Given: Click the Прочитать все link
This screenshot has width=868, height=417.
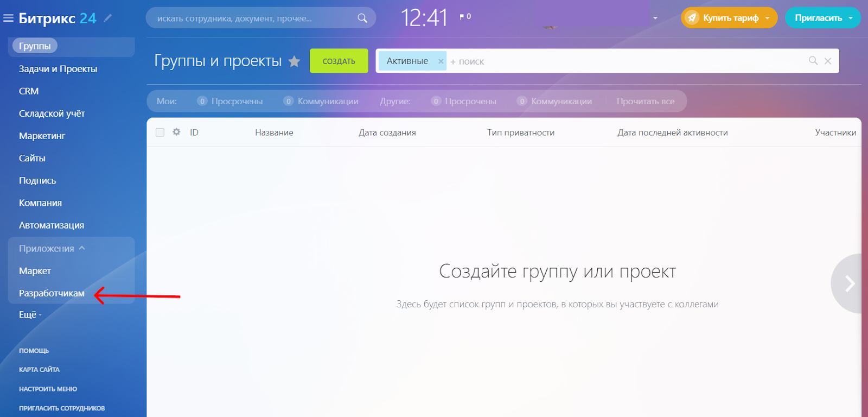Looking at the screenshot, I should click(x=646, y=101).
